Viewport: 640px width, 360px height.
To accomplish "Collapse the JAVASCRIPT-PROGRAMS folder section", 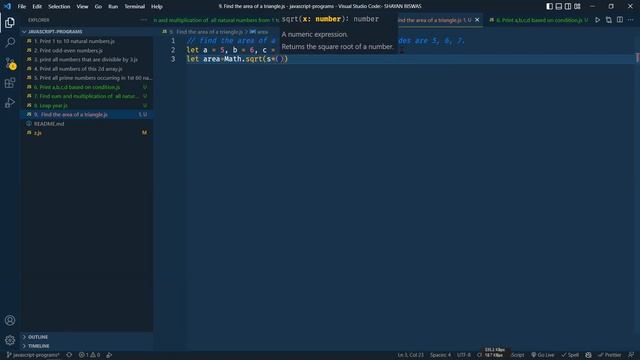I will pos(87,31).
